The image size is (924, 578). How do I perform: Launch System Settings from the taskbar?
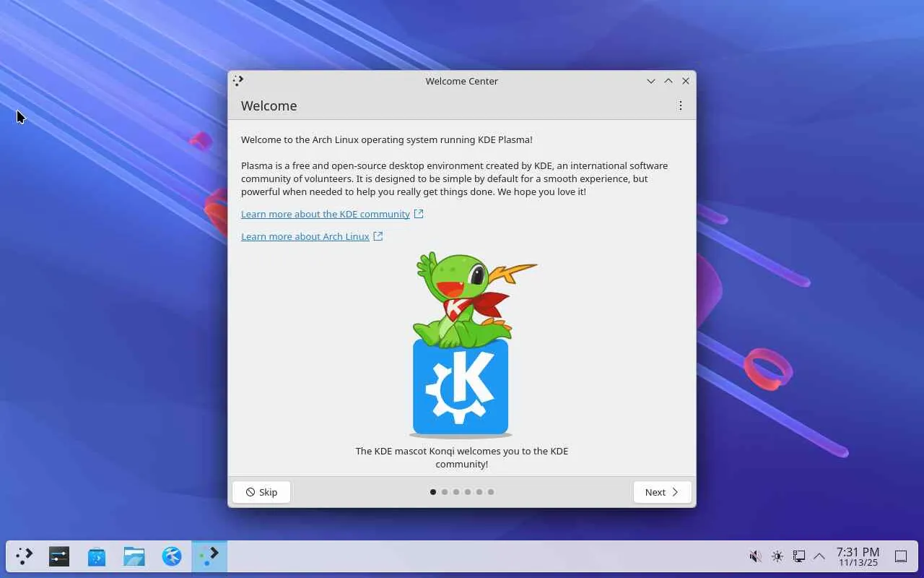tap(59, 556)
